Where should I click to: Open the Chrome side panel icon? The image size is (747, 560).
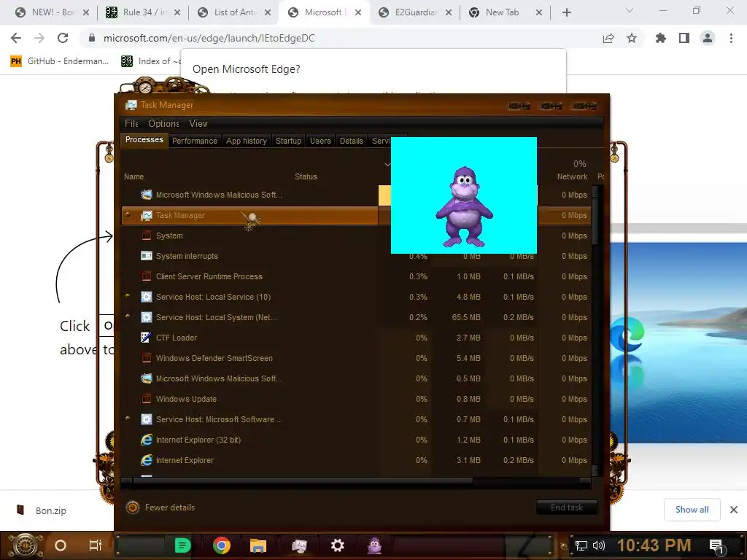[684, 38]
